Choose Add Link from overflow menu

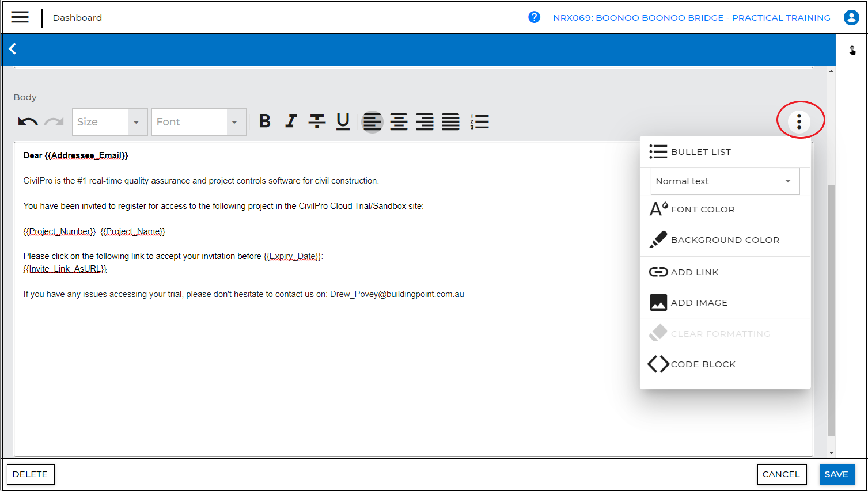(x=694, y=272)
